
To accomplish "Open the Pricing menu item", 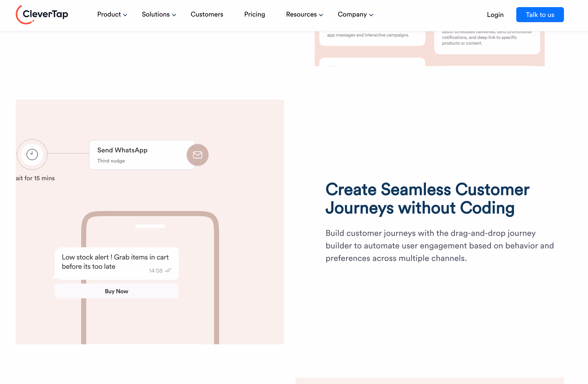I will click(x=254, y=15).
